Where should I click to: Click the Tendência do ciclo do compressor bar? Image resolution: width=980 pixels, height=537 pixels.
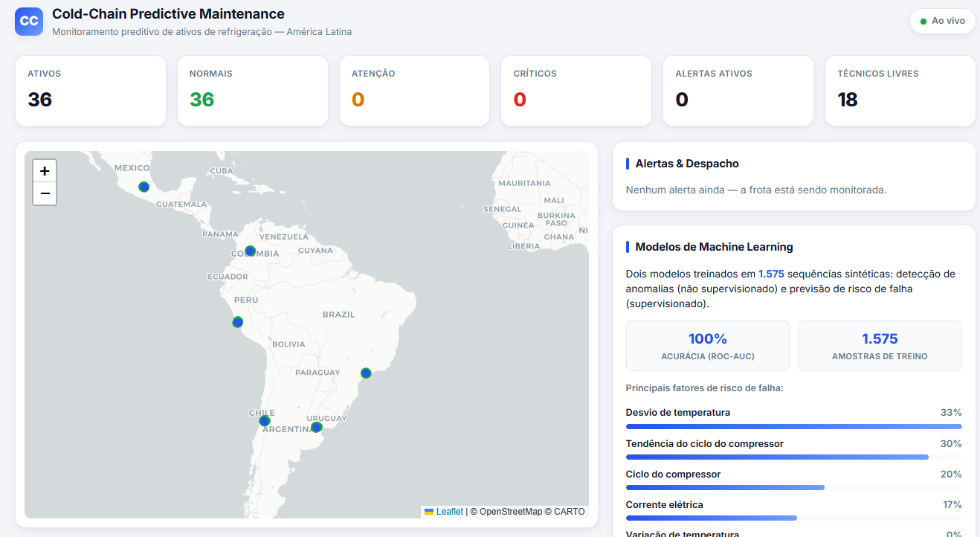[x=794, y=457]
